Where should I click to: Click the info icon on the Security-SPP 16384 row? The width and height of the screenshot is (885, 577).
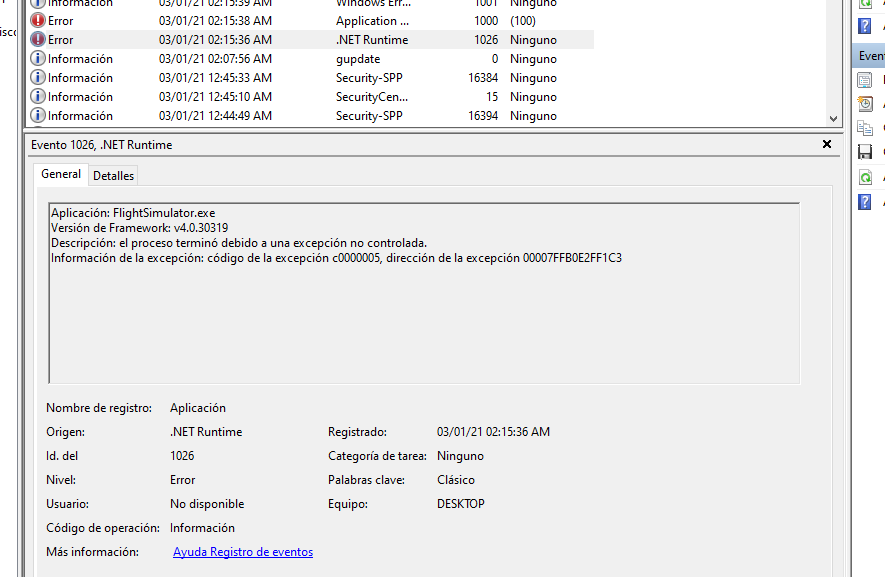tap(38, 77)
